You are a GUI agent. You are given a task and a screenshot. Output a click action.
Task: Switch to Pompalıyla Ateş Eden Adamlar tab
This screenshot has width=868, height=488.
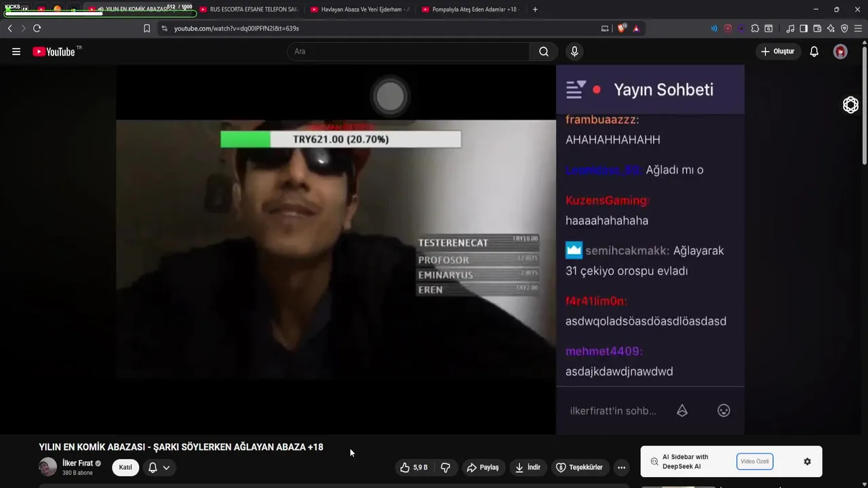tap(470, 9)
